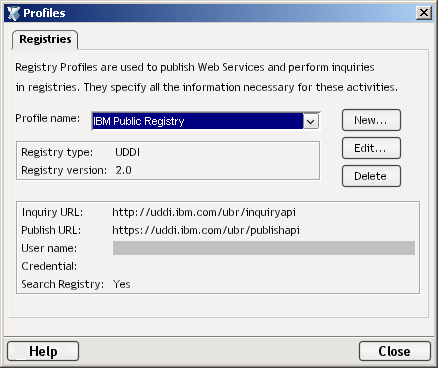Click the Publish URL value text
Viewport: 438px width, 368px height.
(x=206, y=230)
